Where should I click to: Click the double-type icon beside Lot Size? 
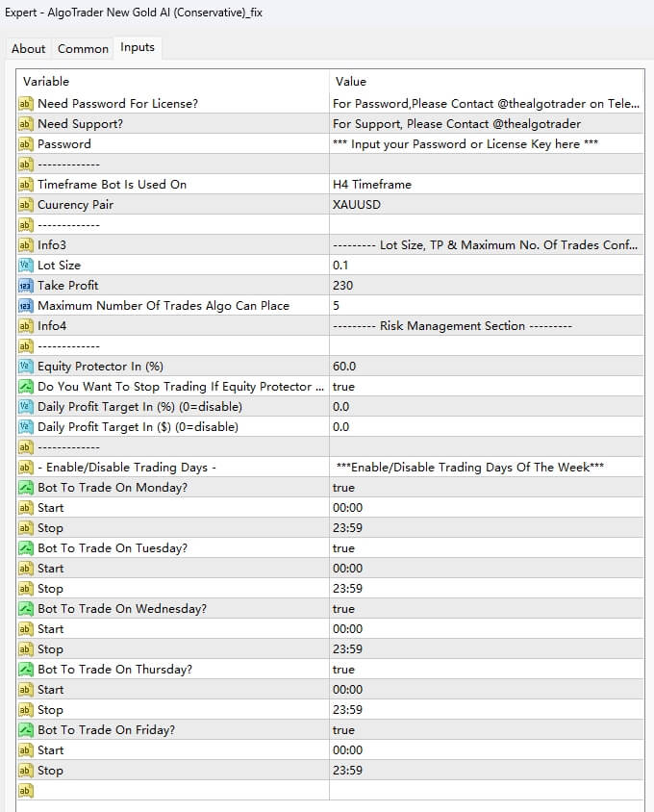tap(26, 266)
